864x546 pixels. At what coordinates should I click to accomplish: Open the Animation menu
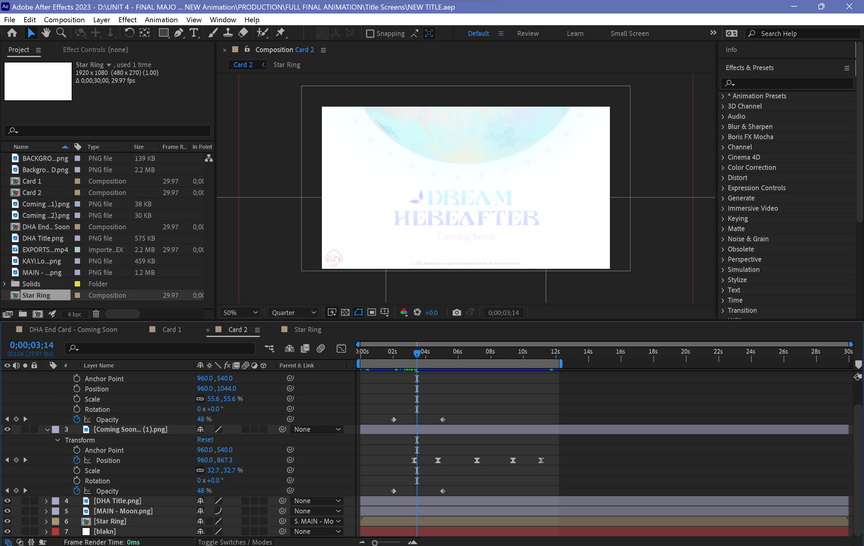click(x=161, y=20)
